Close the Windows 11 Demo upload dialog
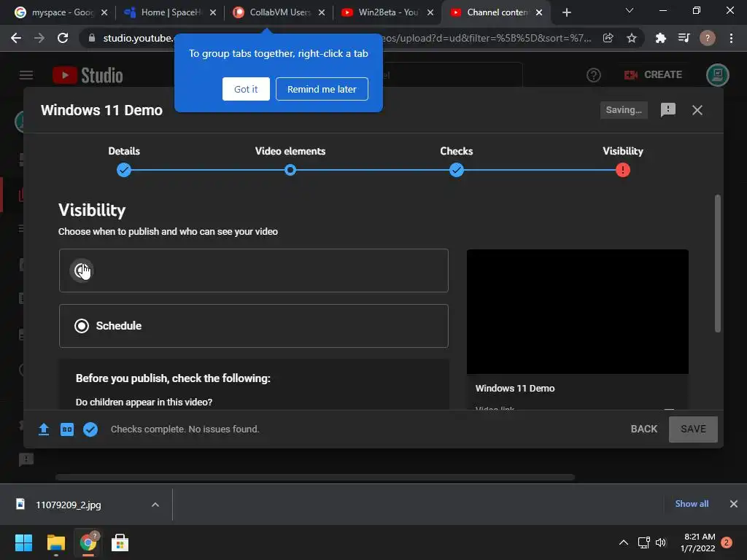This screenshot has width=747, height=560. coord(697,110)
